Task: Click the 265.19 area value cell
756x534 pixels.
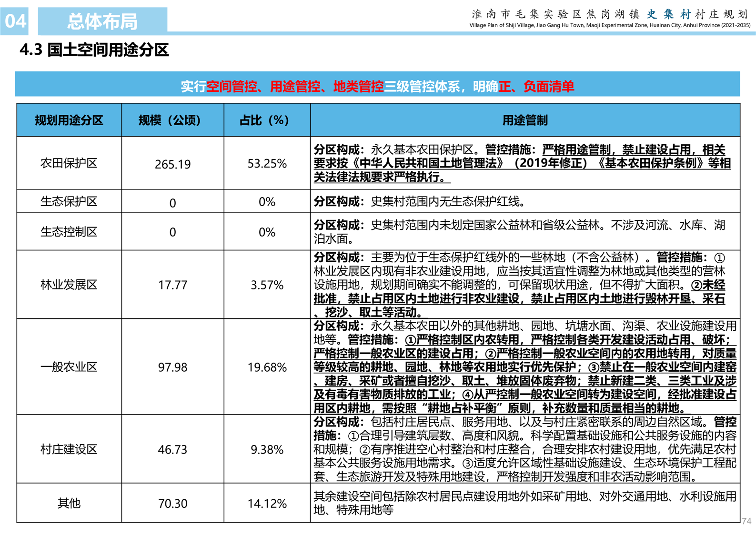Action: click(x=172, y=164)
